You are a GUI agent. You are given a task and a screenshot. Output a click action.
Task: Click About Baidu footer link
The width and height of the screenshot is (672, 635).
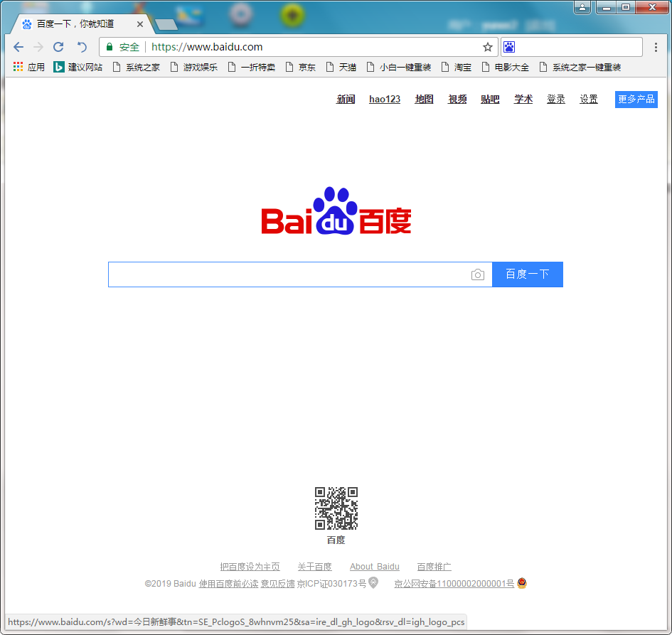click(374, 567)
